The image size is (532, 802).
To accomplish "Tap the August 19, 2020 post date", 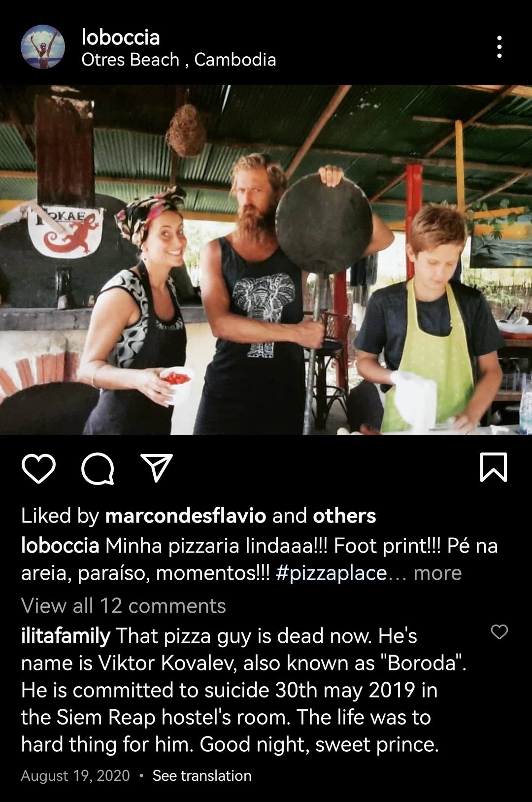I will pyautogui.click(x=75, y=775).
